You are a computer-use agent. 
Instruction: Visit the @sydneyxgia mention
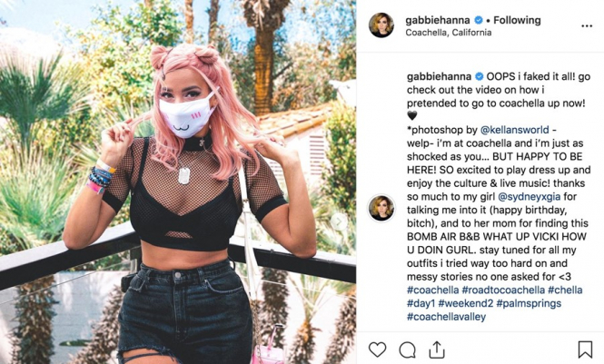click(529, 197)
